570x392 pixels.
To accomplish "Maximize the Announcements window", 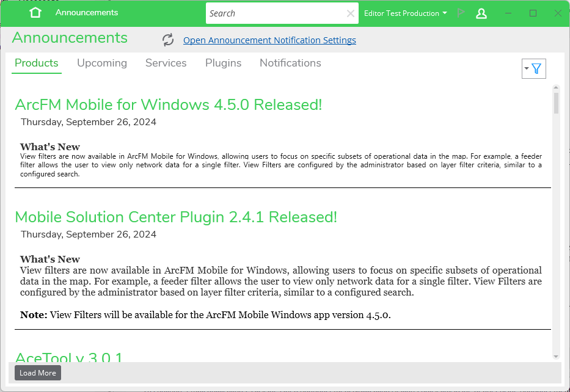I will coord(533,13).
